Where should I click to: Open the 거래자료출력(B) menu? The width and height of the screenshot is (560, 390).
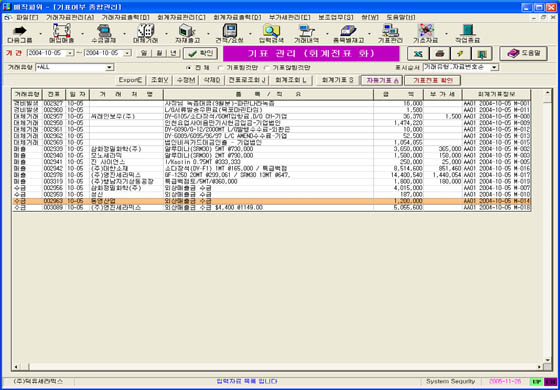tap(125, 17)
